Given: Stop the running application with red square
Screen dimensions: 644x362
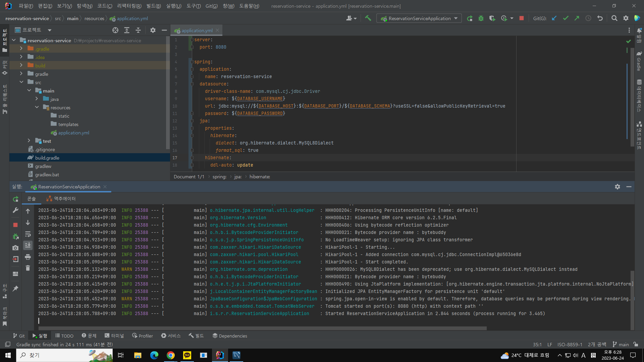Looking at the screenshot, I should click(521, 18).
